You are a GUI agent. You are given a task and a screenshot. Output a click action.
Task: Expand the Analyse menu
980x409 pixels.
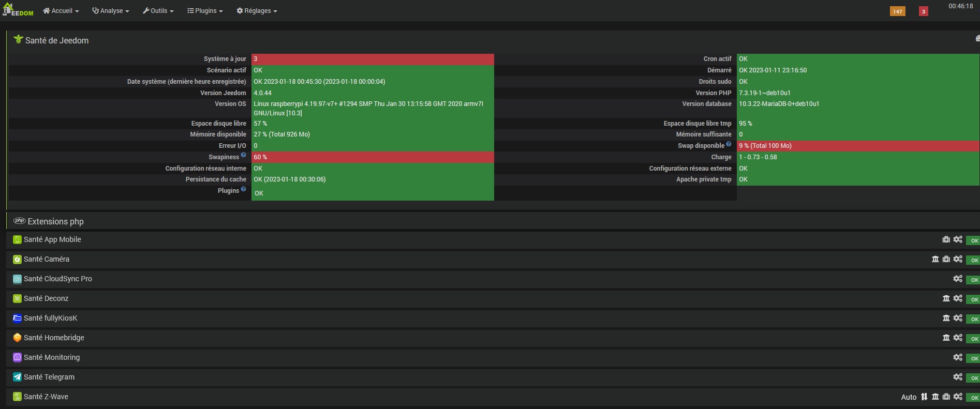pos(111,11)
